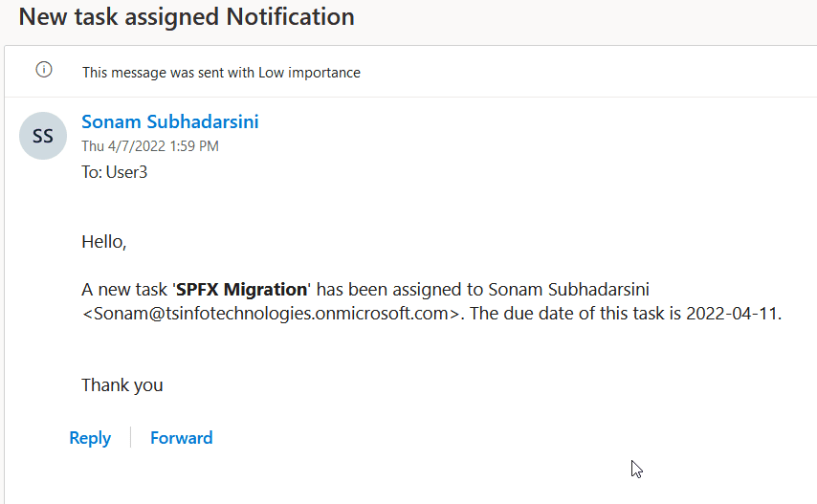The width and height of the screenshot is (817, 504).
Task: Click the Low importance message text
Action: point(221,73)
